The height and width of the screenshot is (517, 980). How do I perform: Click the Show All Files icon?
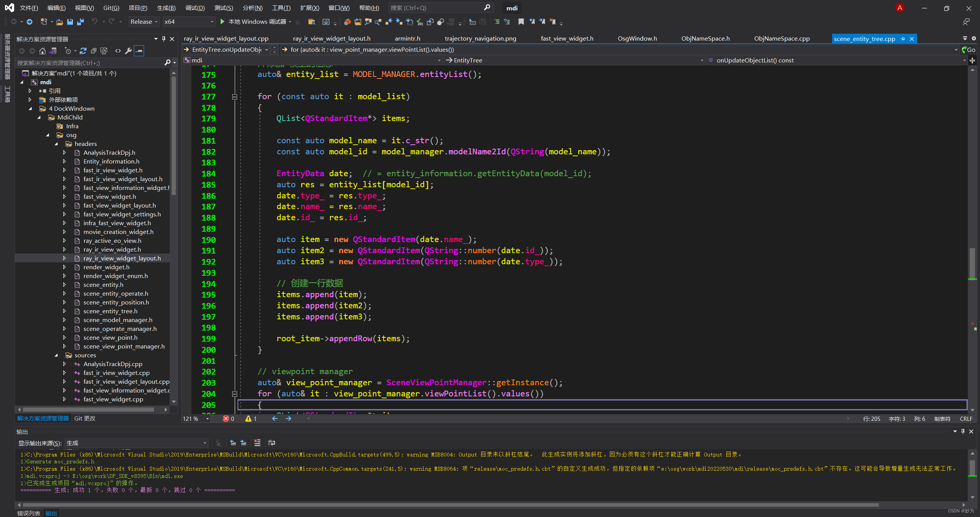104,51
